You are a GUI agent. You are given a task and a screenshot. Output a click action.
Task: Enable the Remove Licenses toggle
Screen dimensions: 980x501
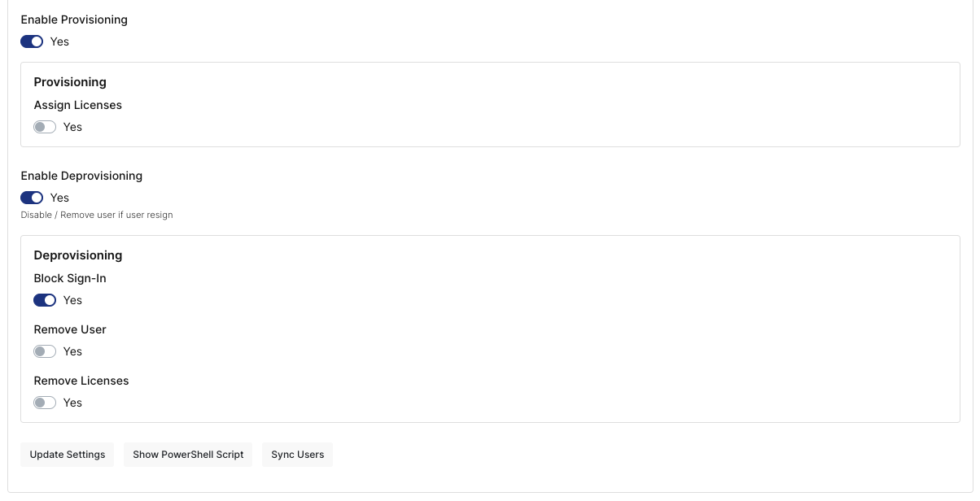[45, 403]
